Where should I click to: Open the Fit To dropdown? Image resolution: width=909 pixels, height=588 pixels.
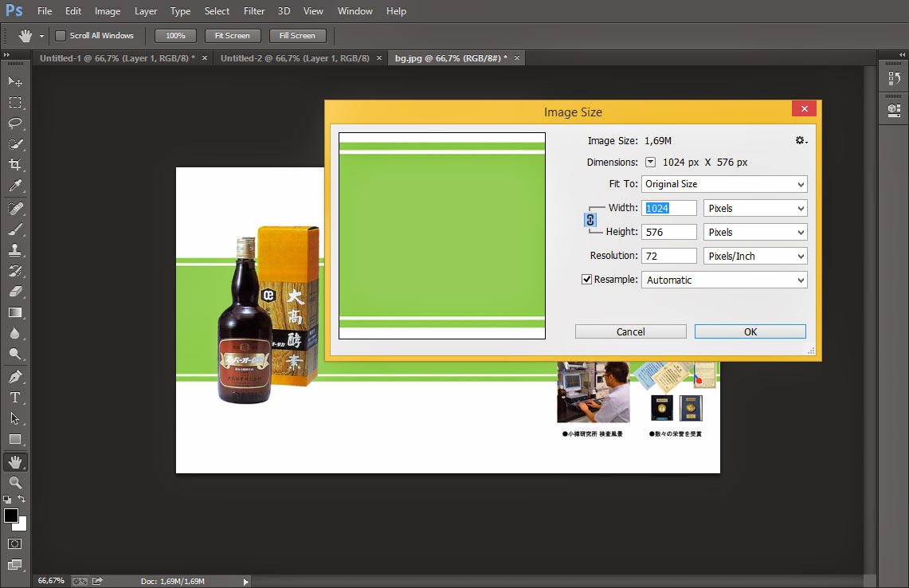(x=724, y=184)
